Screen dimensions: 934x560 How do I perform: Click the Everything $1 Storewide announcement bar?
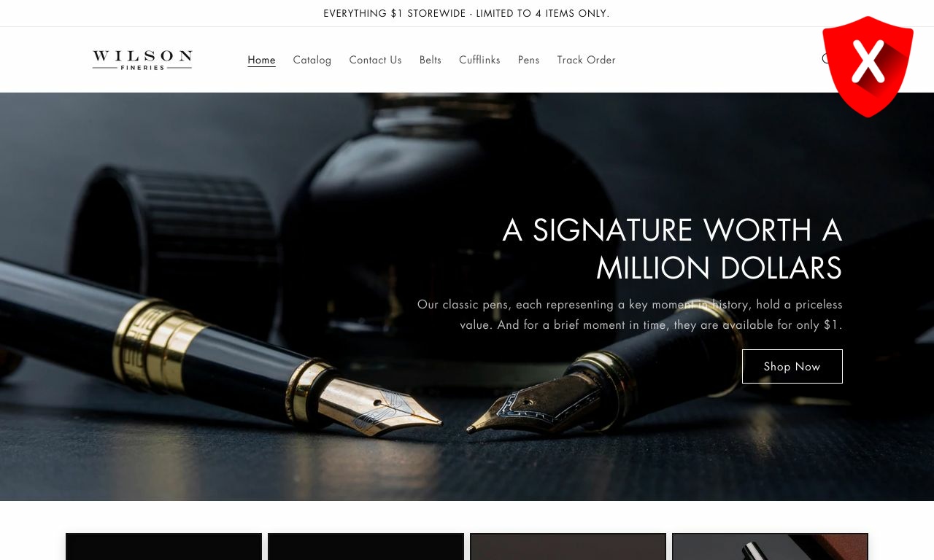tap(467, 13)
